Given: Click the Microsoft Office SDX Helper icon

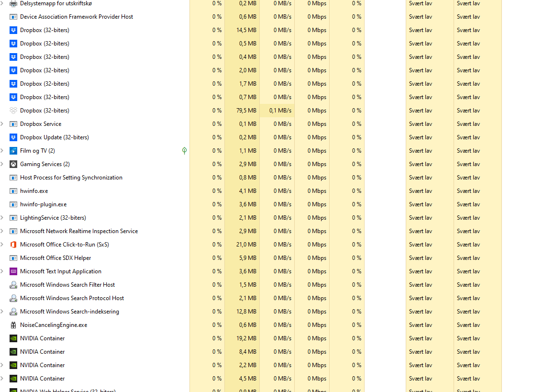Looking at the screenshot, I should click(x=13, y=258).
